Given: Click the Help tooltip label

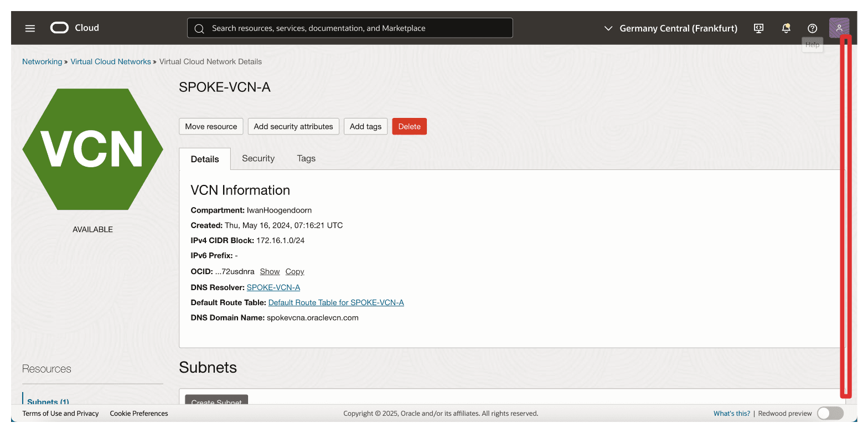Looking at the screenshot, I should pyautogui.click(x=812, y=45).
